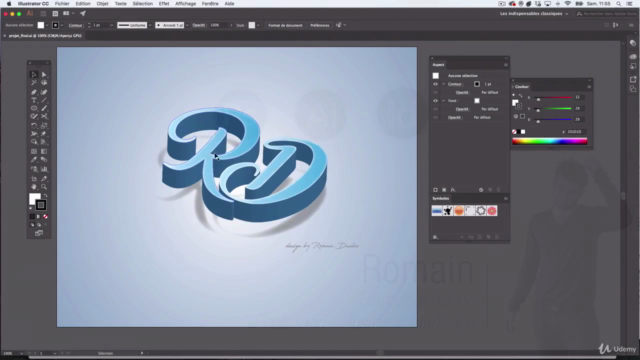Select the Type (T) tool
Viewport: 640px width, 360px height.
34,100
